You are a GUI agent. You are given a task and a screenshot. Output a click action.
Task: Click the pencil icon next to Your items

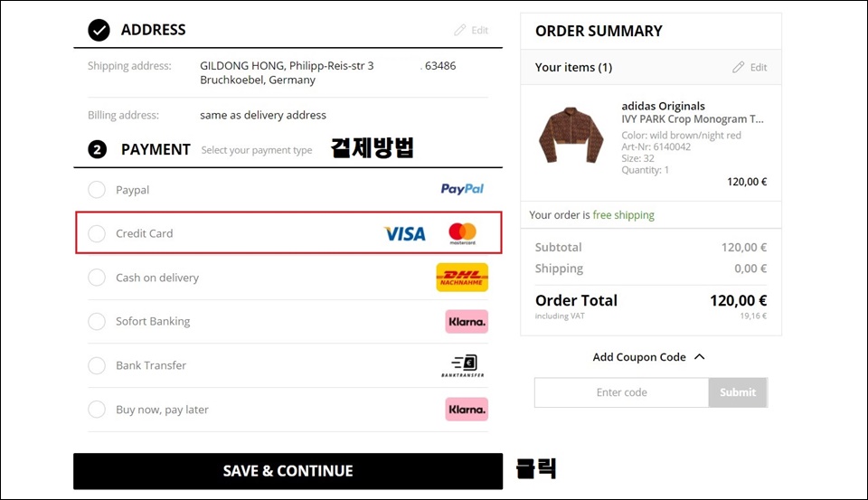(739, 67)
